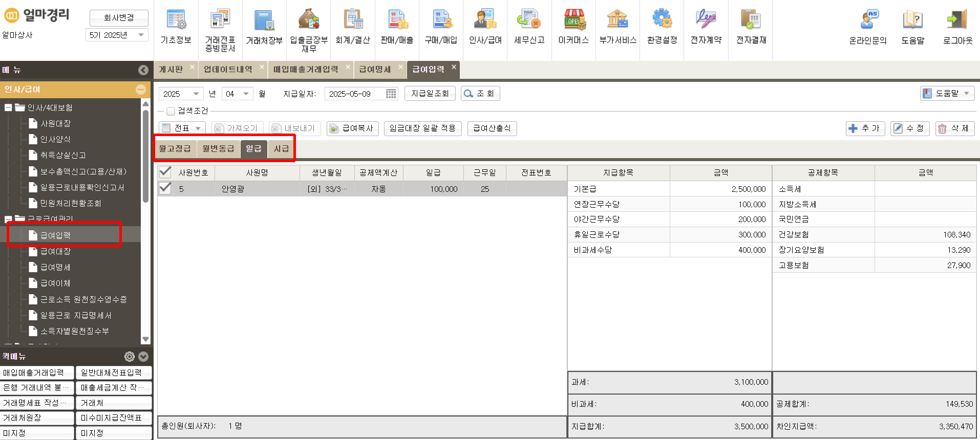The height and width of the screenshot is (440, 980).
Task: Switch to the 급여명세 tab
Action: click(x=375, y=70)
